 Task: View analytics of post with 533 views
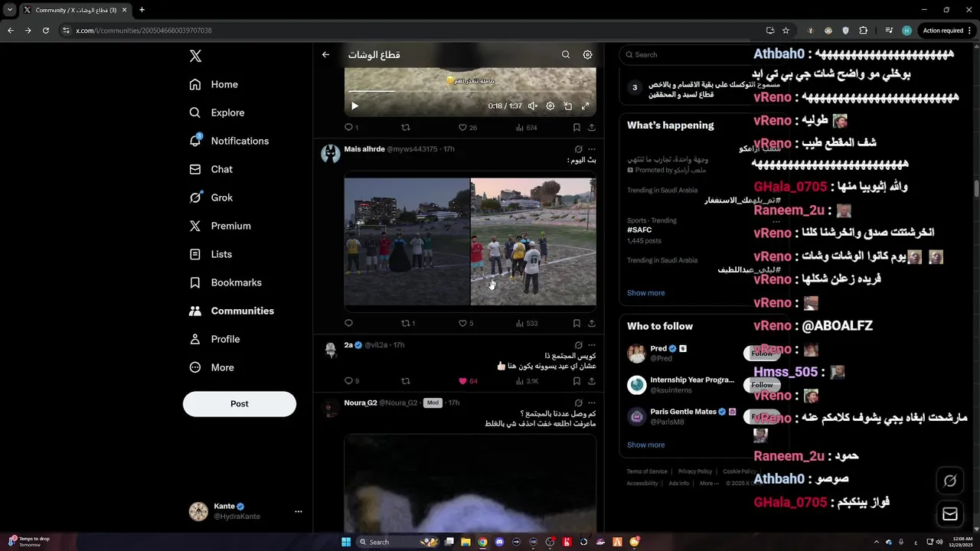tap(527, 323)
